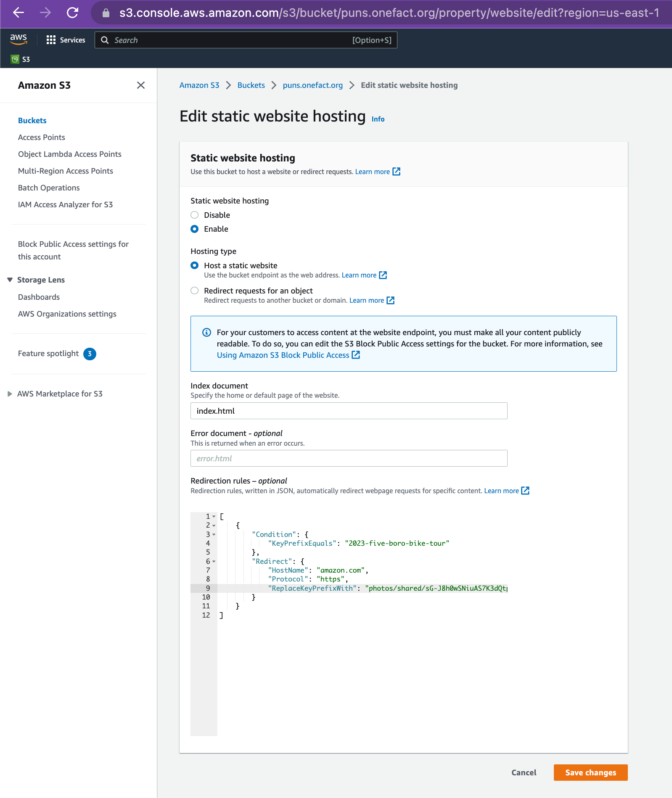This screenshot has height=798, width=672.
Task: Select the Enable radio button
Action: point(194,229)
